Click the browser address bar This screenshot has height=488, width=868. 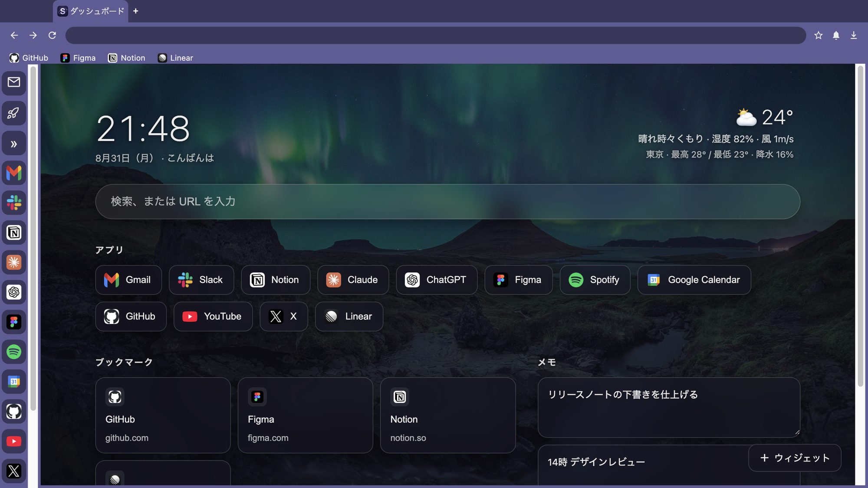click(x=436, y=35)
